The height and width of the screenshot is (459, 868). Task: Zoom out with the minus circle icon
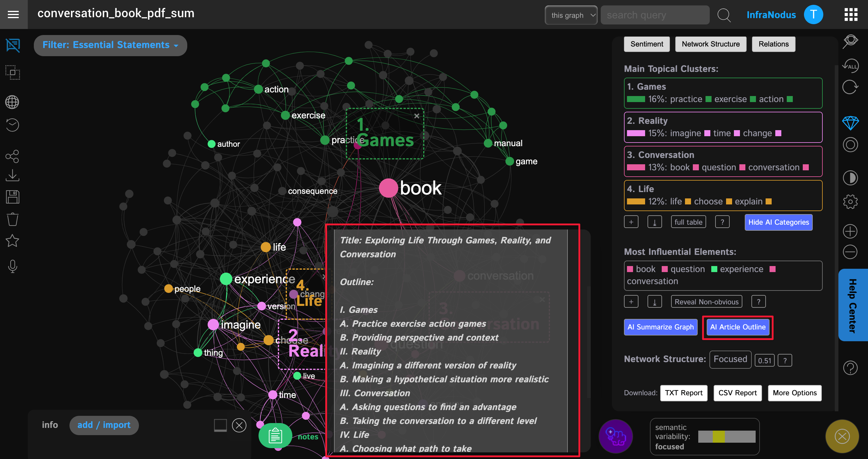850,252
